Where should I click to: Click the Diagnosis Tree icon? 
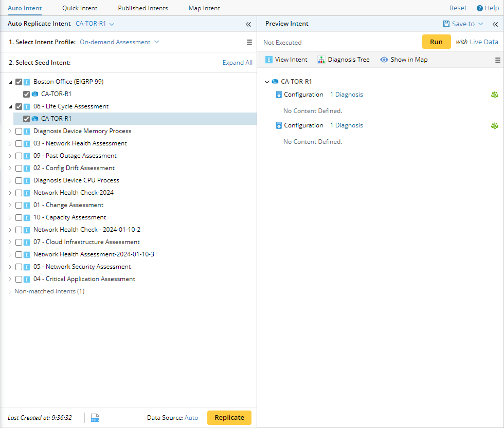tap(321, 60)
